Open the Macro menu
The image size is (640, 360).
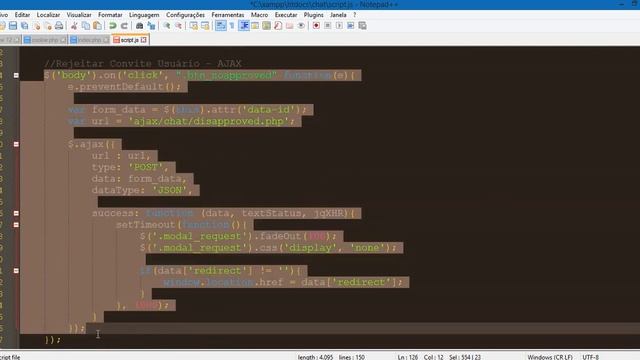tap(260, 15)
